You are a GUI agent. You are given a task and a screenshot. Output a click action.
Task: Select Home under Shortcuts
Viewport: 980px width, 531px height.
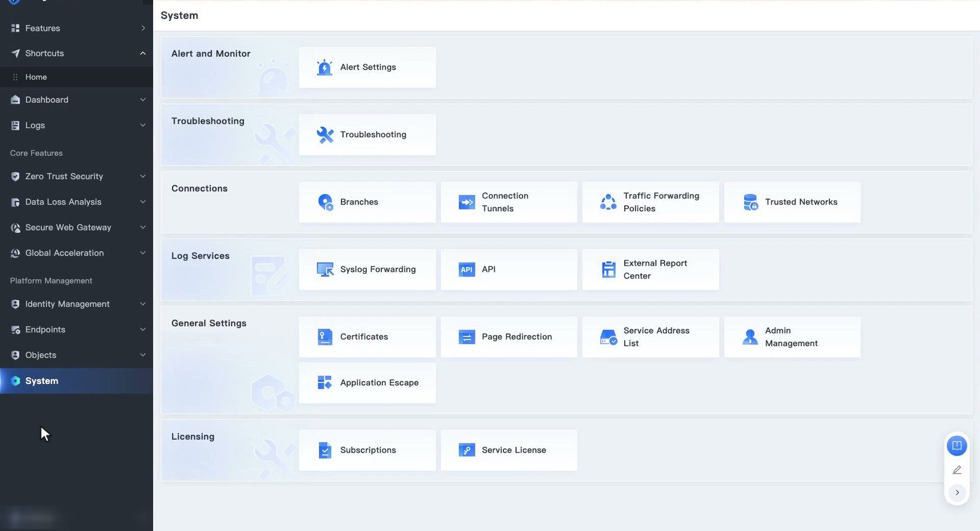point(77,77)
